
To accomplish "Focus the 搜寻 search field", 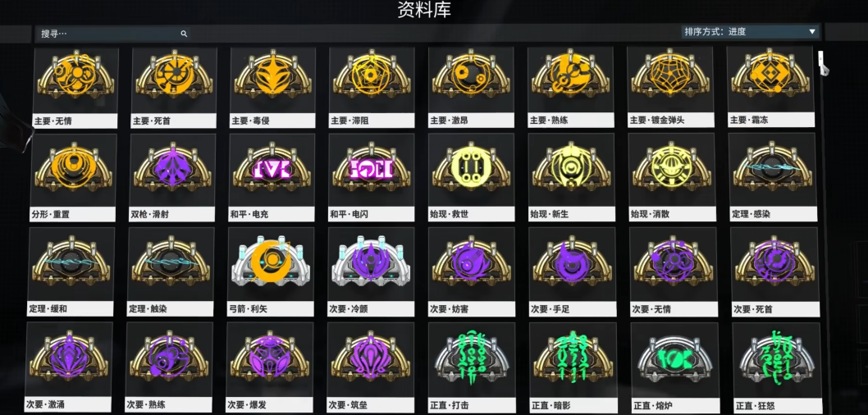I will (x=112, y=34).
